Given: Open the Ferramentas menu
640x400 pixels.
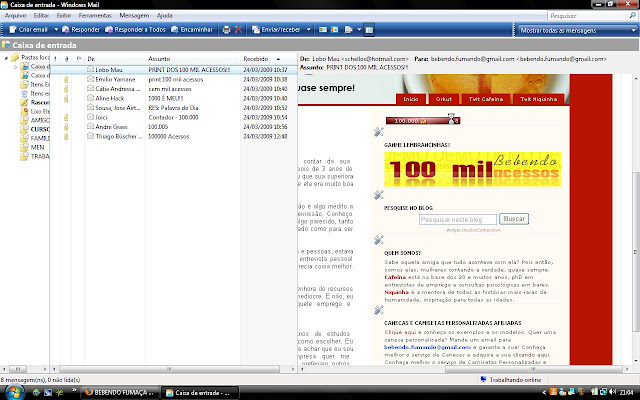Looking at the screenshot, I should tap(95, 16).
